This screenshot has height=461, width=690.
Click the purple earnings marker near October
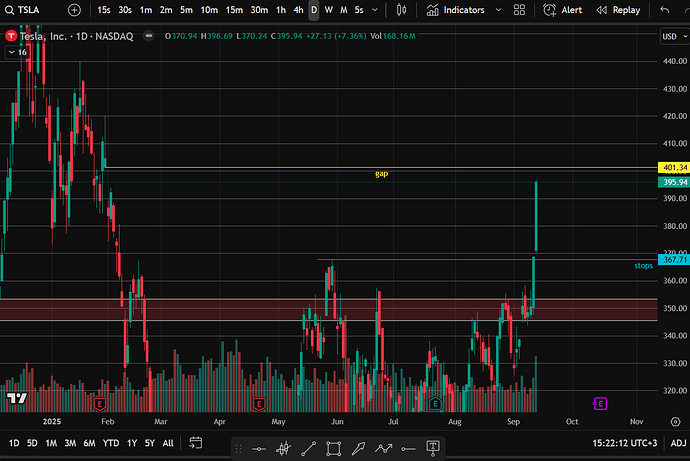coord(600,403)
